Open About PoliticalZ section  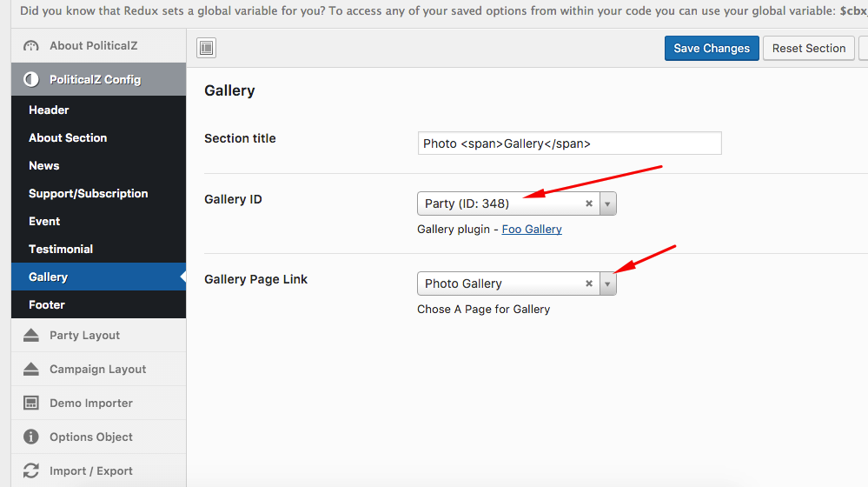coord(98,46)
